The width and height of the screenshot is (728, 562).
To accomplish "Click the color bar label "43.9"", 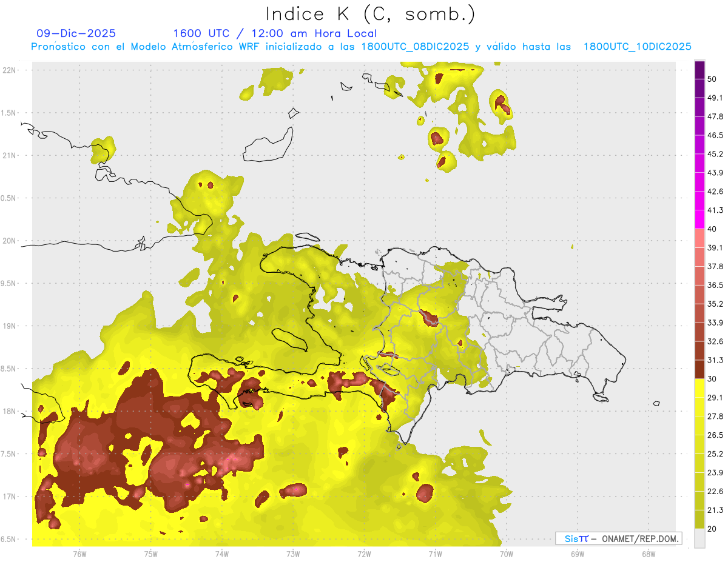I will tap(715, 173).
